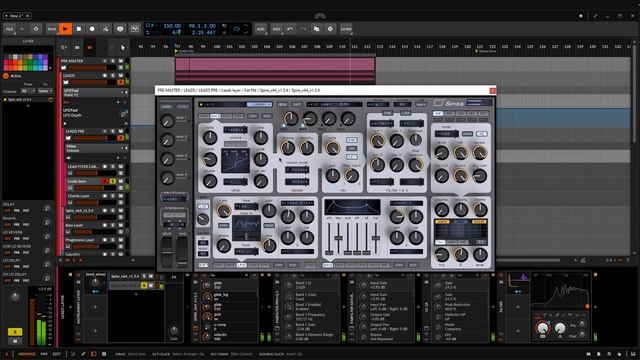Image resolution: width=640 pixels, height=360 pixels.
Task: Open LFOTool Point Y1 automation lane selector
Action: tap(94, 93)
